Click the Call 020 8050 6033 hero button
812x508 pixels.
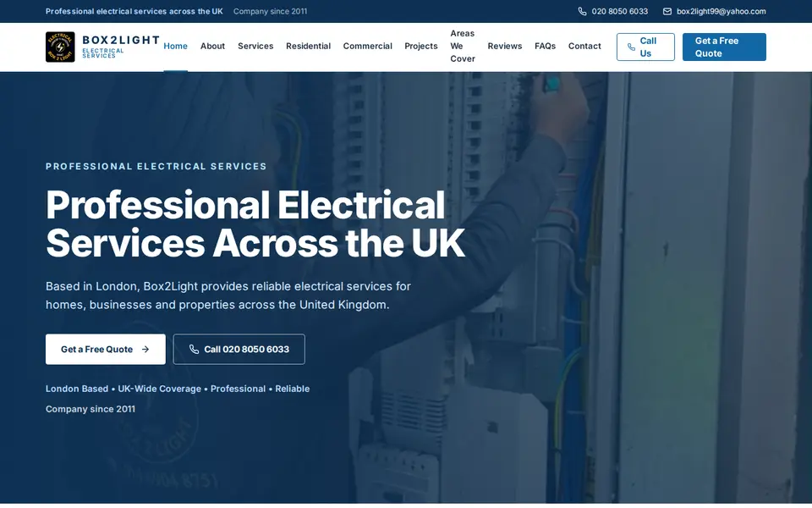coord(239,350)
